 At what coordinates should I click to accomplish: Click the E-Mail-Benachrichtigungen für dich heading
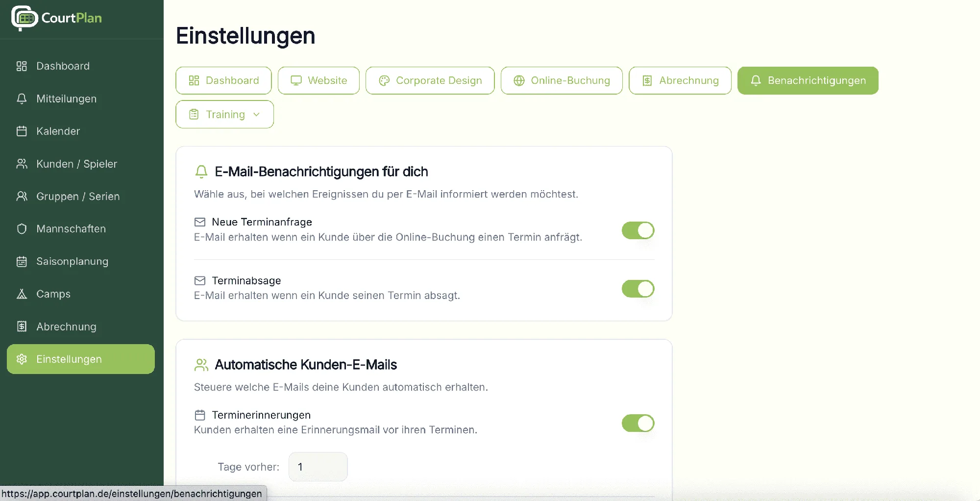321,172
